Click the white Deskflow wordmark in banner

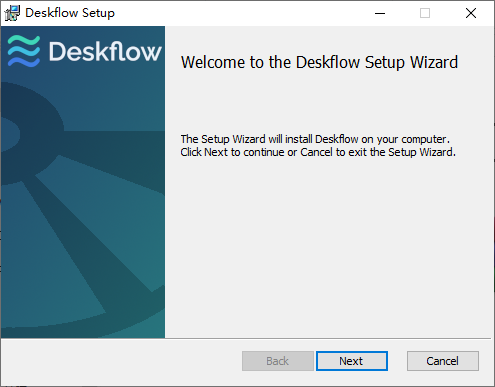point(105,51)
